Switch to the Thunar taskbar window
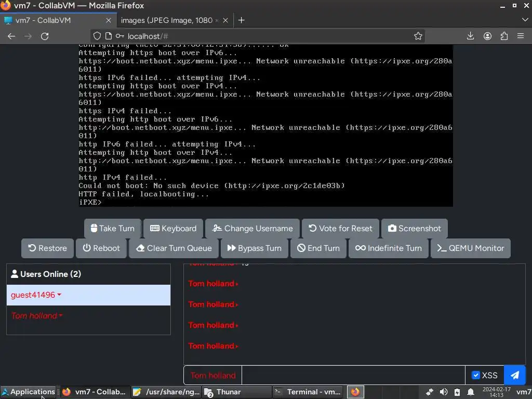This screenshot has height=399, width=532. [237, 392]
